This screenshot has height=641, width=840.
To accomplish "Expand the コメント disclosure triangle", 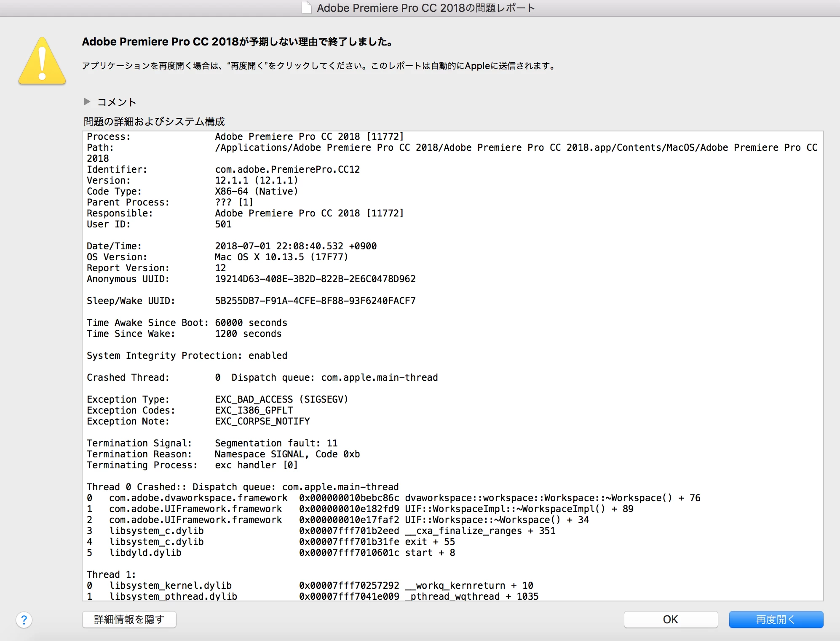I will (87, 101).
